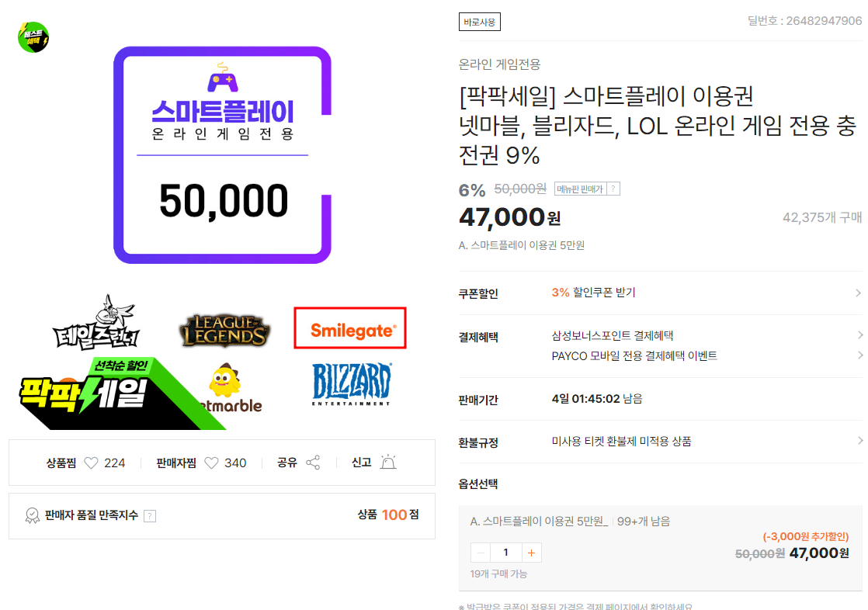Expand the 환불규정 row chevron

click(x=859, y=441)
